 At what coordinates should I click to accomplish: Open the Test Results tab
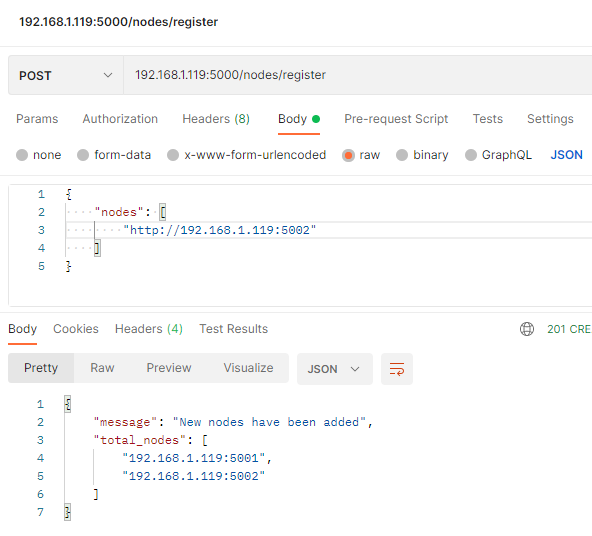[x=233, y=329]
